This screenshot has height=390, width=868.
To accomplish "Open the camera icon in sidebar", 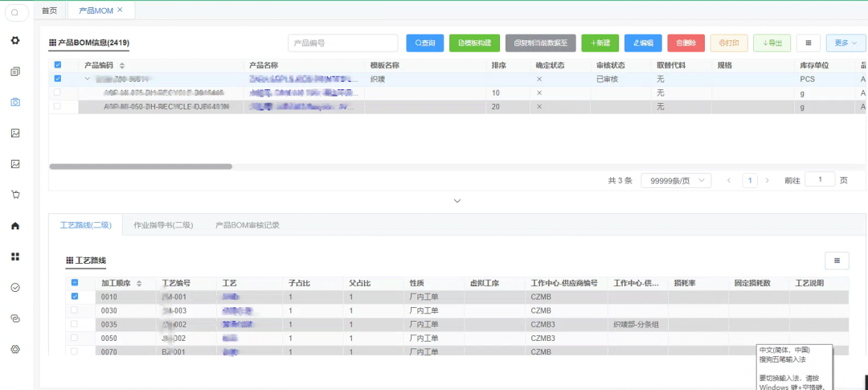I will click(15, 102).
